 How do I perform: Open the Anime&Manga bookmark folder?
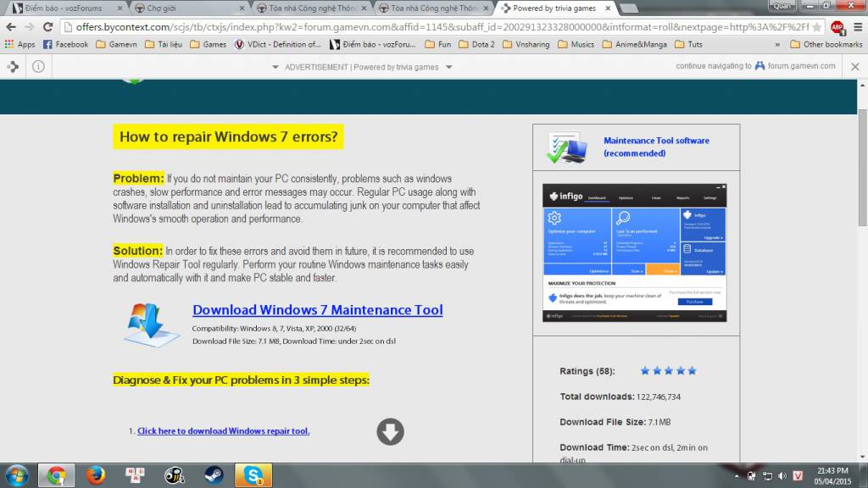(634, 44)
